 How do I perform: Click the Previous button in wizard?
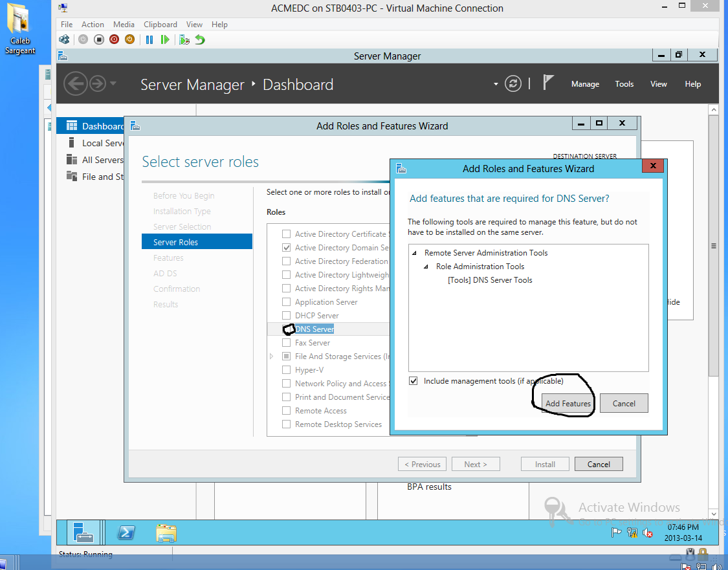(x=422, y=464)
